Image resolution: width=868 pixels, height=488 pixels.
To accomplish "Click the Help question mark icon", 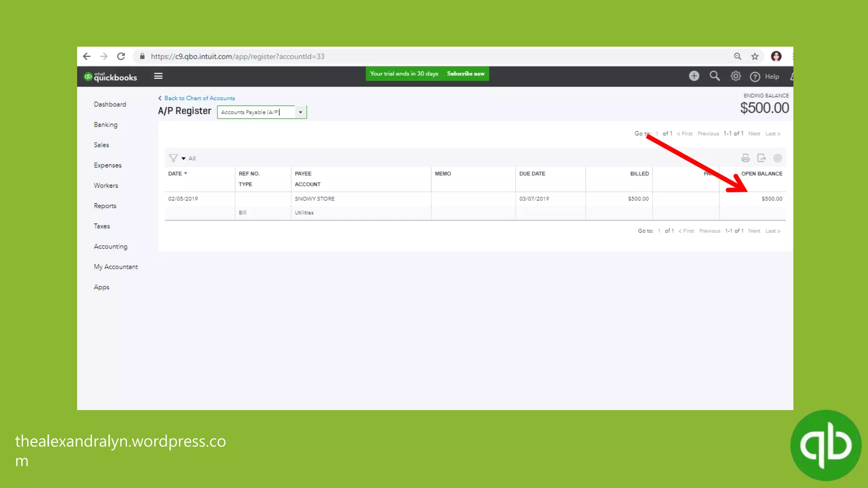I will click(755, 77).
